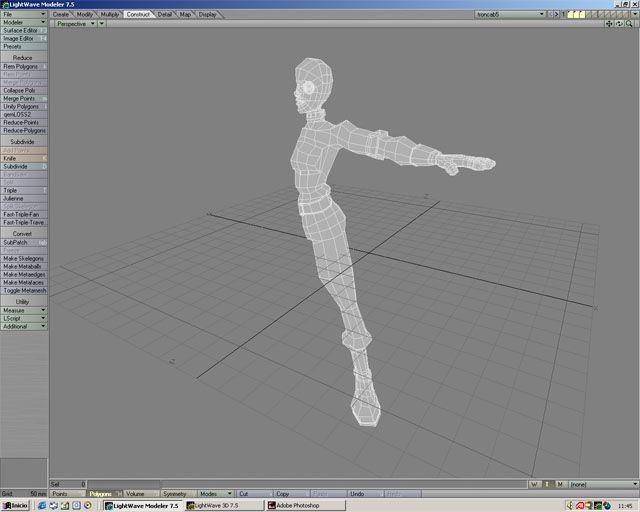Click the globe tray icon beside the clock
The width and height of the screenshot is (640, 512).
607,505
